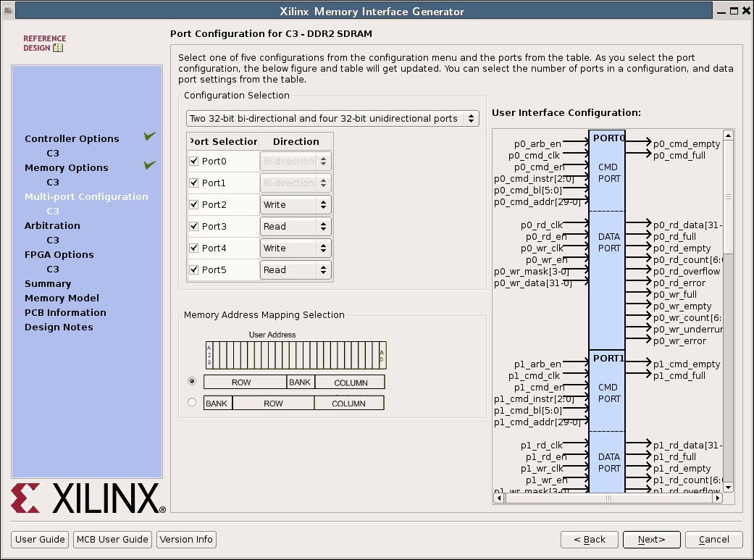This screenshot has height=560, width=754.
Task: Select BANK-ROW-COLUMN address mapping radio
Action: 192,402
